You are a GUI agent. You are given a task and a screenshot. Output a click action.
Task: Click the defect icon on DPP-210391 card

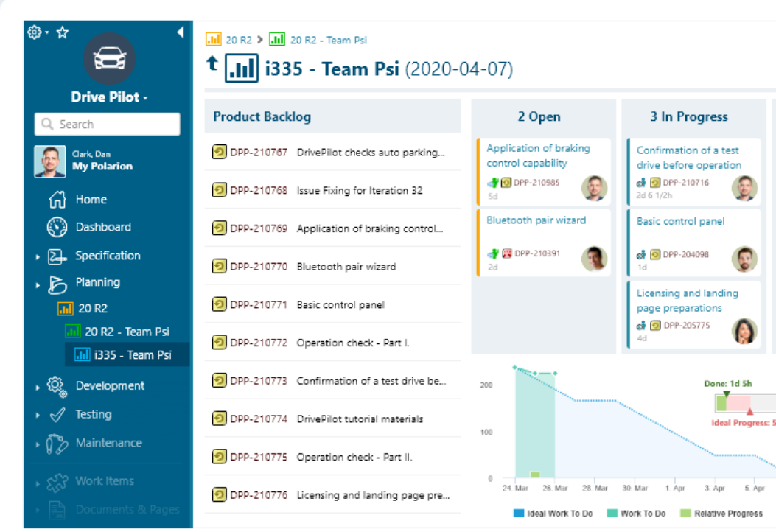click(x=507, y=253)
